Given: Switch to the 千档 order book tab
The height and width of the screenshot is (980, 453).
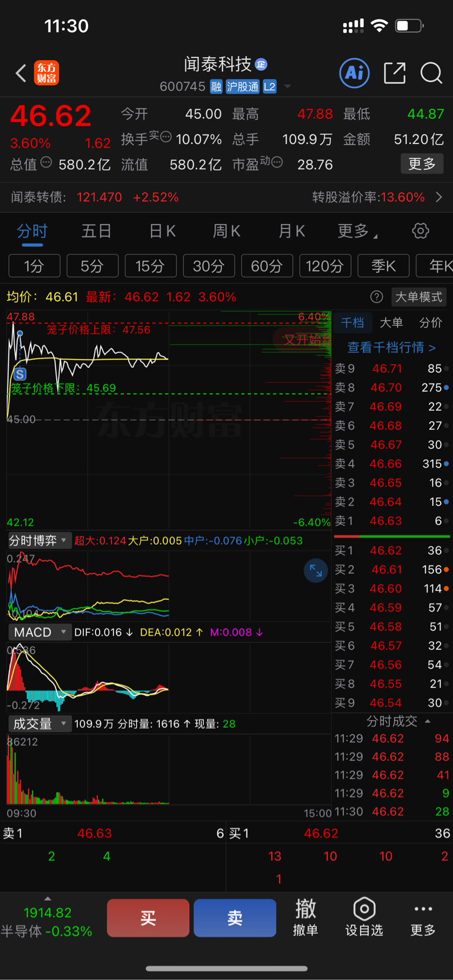Looking at the screenshot, I should click(x=353, y=323).
